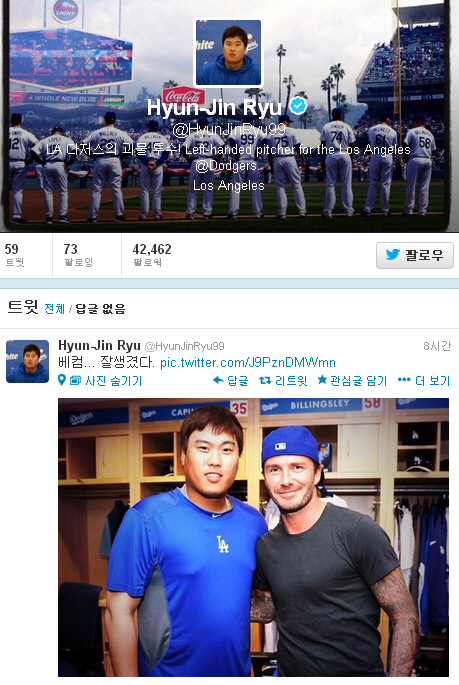Select the 답글 없음 tweets filter
This screenshot has width=459, height=685.
100,309
